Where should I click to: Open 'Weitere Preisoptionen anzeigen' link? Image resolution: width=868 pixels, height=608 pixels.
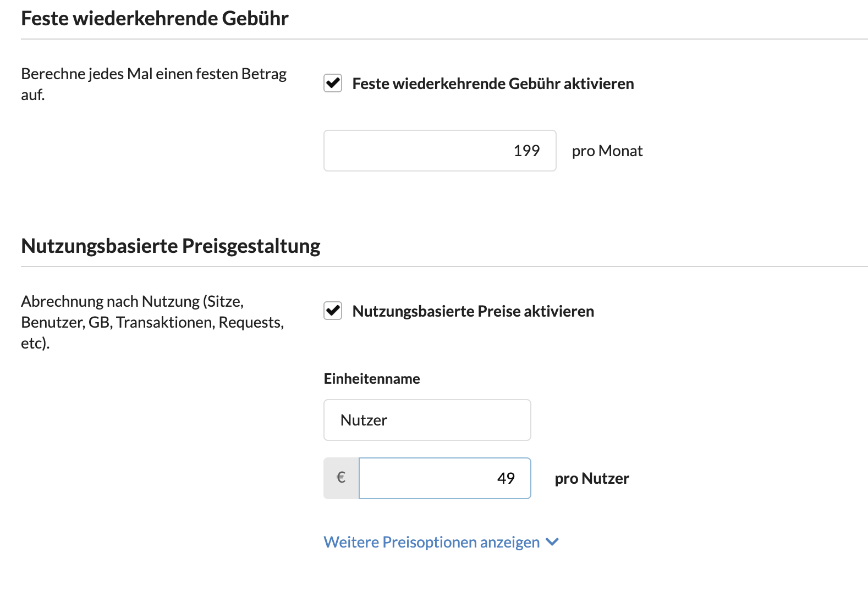pos(432,542)
